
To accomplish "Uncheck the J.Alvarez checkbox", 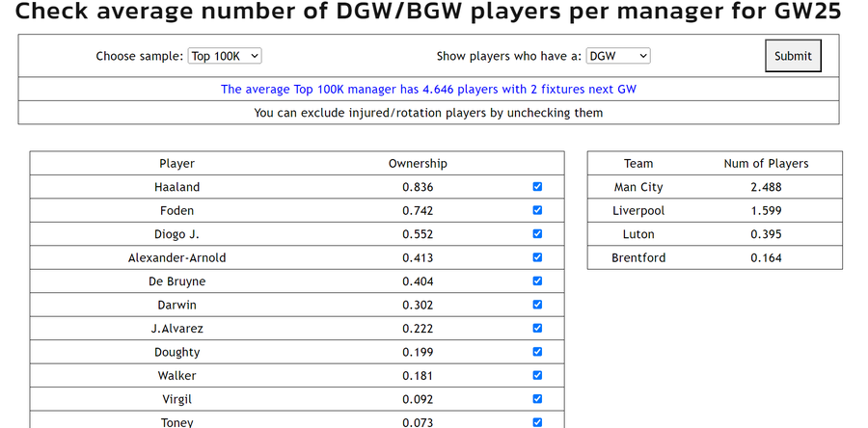I will click(x=537, y=329).
